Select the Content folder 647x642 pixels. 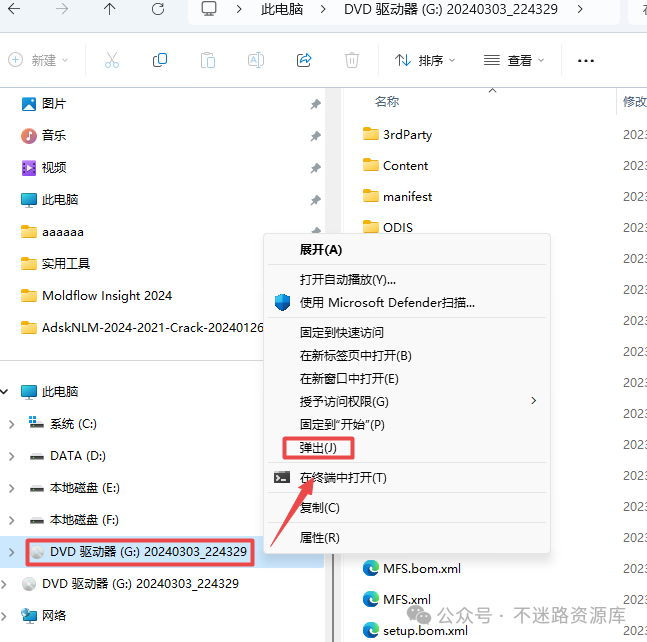[395, 165]
